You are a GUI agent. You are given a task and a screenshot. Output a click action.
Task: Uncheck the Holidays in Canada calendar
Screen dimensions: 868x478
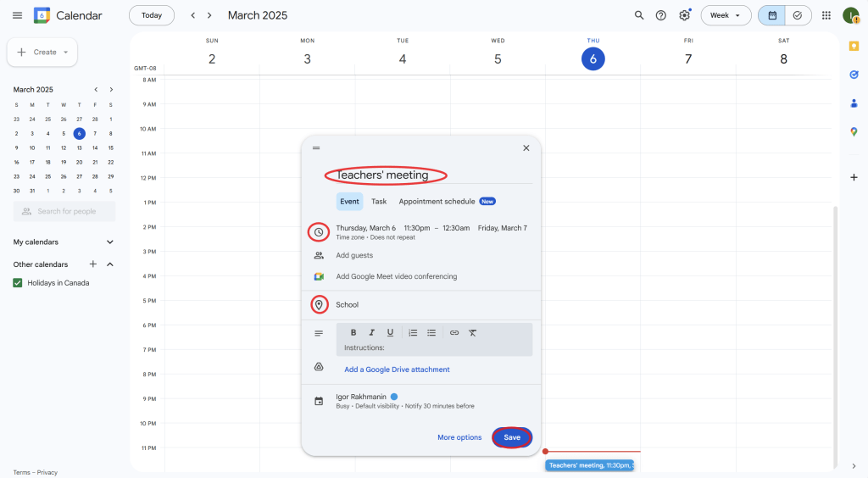[x=18, y=283]
